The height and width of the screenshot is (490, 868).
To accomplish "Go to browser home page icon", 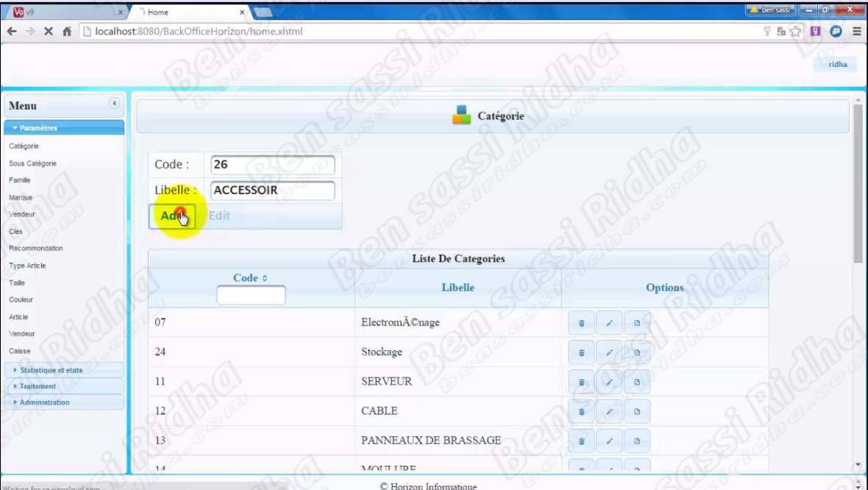I will click(x=67, y=32).
